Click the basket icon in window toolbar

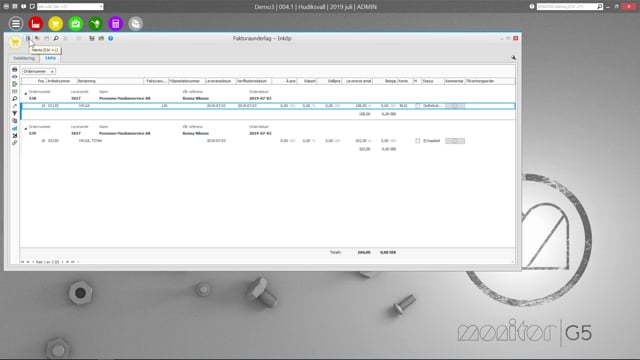(92, 38)
